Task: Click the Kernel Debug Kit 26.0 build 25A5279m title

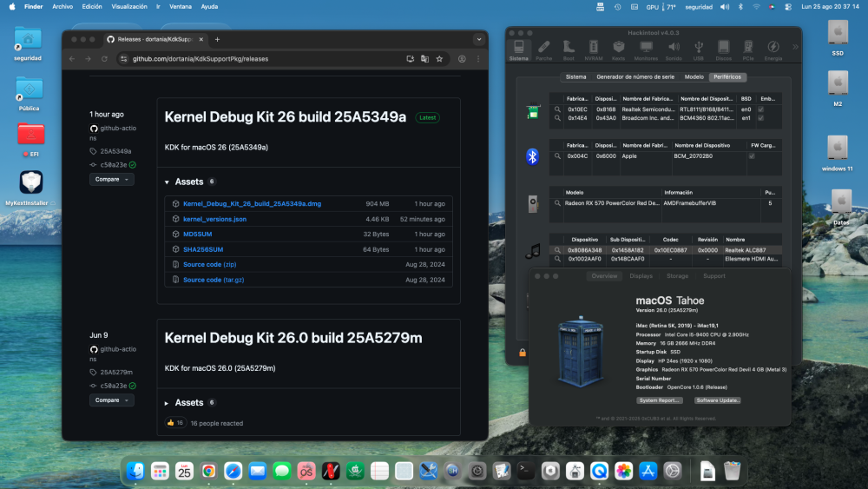Action: coord(293,338)
